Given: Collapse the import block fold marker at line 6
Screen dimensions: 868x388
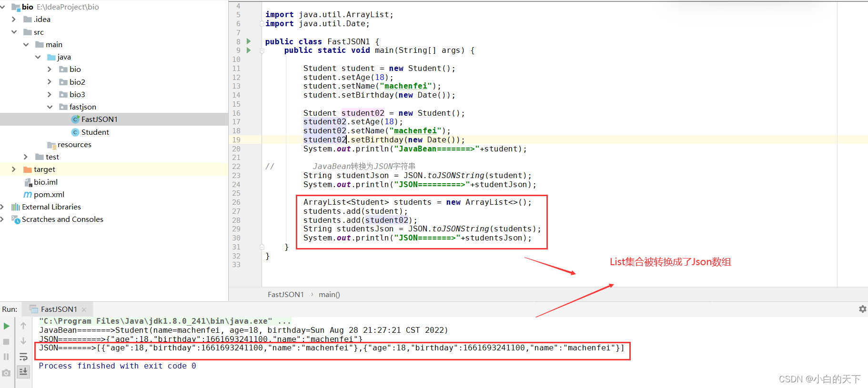Looking at the screenshot, I should (x=262, y=23).
